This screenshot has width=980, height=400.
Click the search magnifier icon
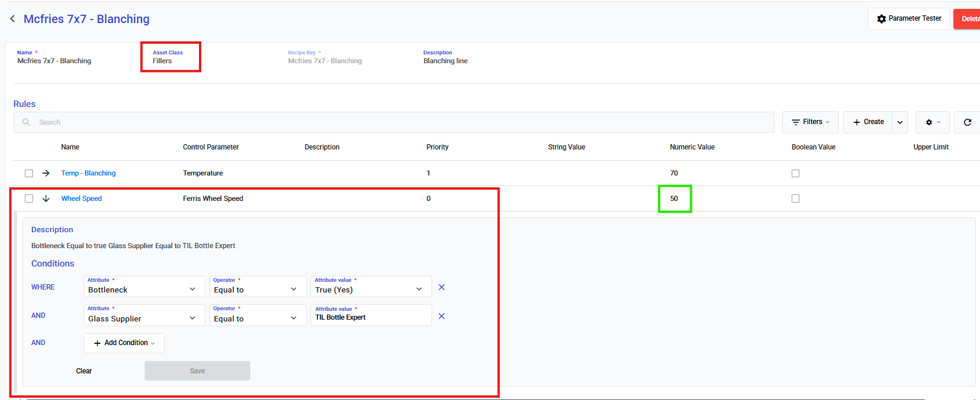click(x=27, y=122)
